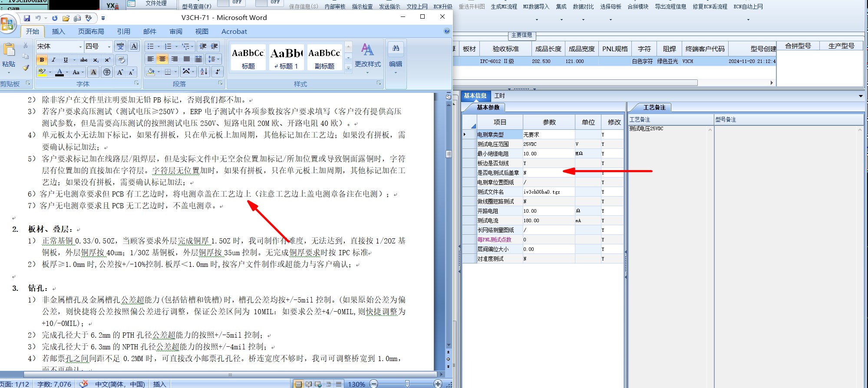Apply subscript formatting
The width and height of the screenshot is (868, 388).
[96, 60]
